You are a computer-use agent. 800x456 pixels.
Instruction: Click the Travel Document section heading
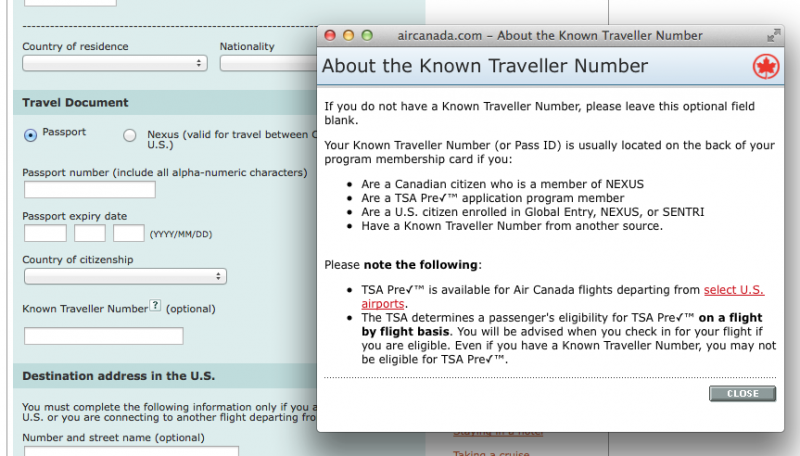75,103
